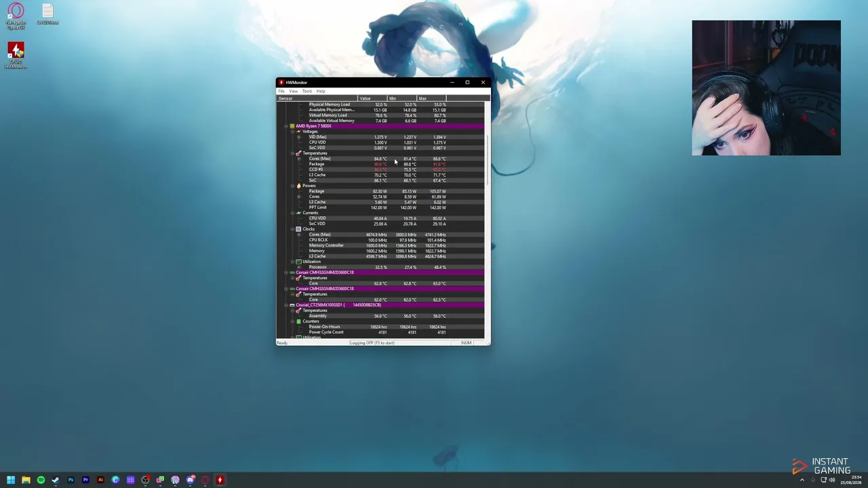Select the AMD Ryzen 7 5800X row label

313,126
